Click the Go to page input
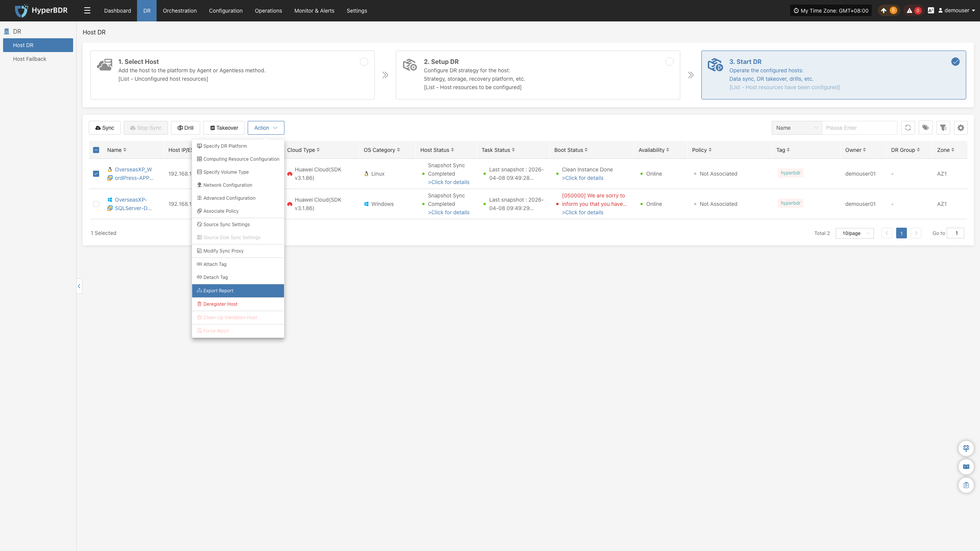 tap(955, 233)
